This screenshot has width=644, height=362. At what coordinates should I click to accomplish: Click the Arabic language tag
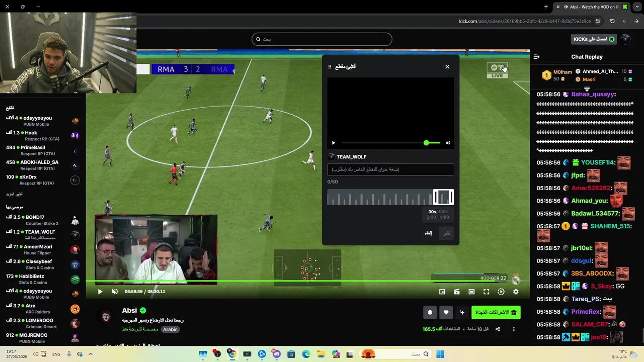click(170, 330)
